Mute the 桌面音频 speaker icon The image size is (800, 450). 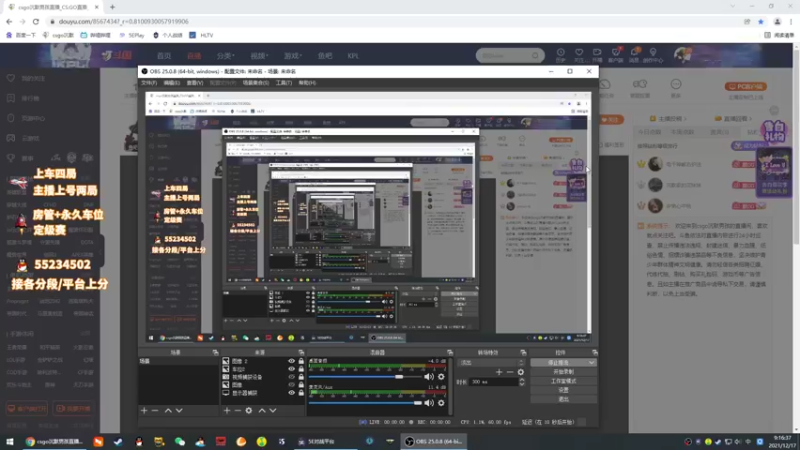pos(429,377)
